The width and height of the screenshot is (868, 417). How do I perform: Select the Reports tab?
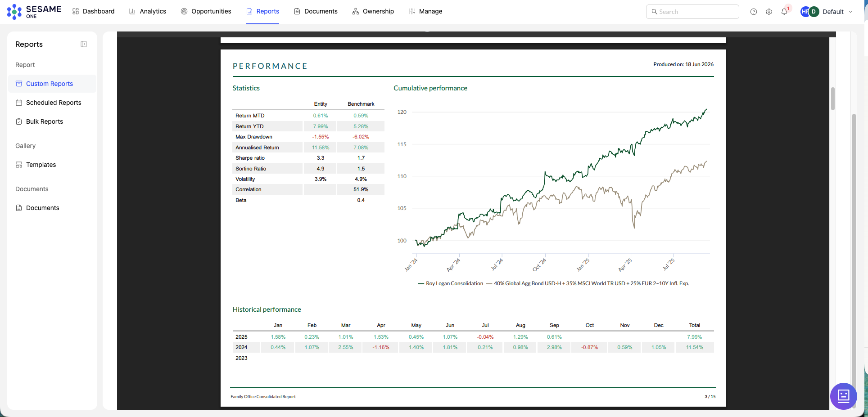[x=262, y=11]
